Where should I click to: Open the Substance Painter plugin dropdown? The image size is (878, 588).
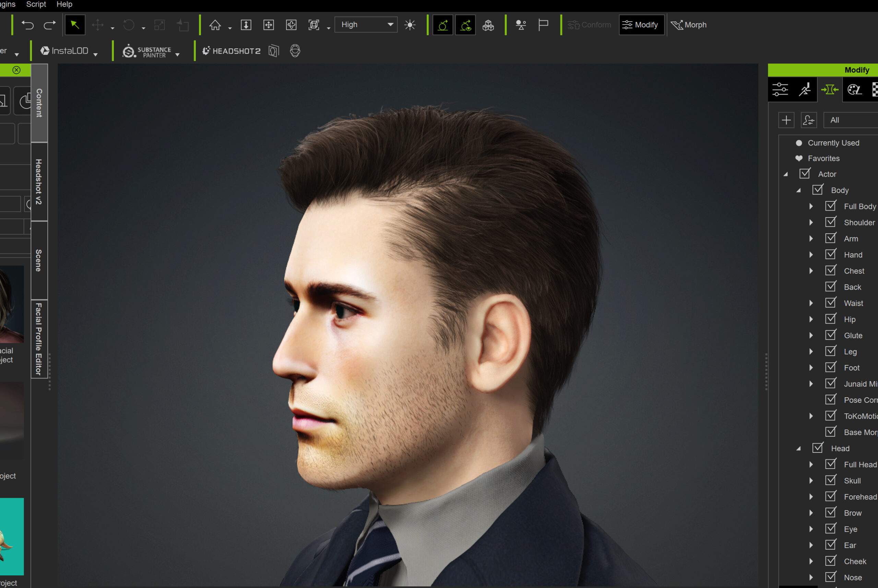177,55
